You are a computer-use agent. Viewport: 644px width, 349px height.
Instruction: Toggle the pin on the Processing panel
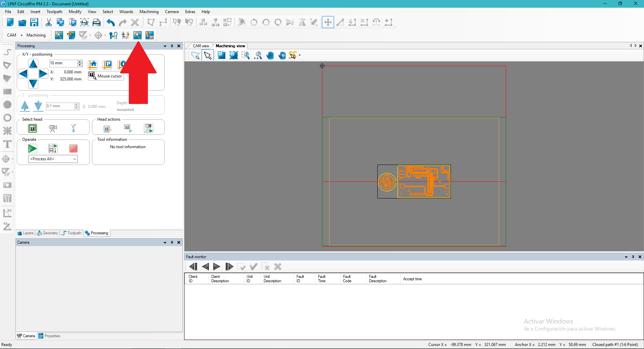(172, 46)
